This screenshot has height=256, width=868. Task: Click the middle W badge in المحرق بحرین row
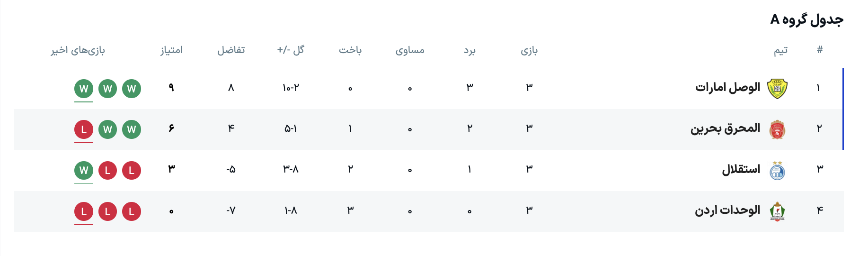[x=108, y=129]
